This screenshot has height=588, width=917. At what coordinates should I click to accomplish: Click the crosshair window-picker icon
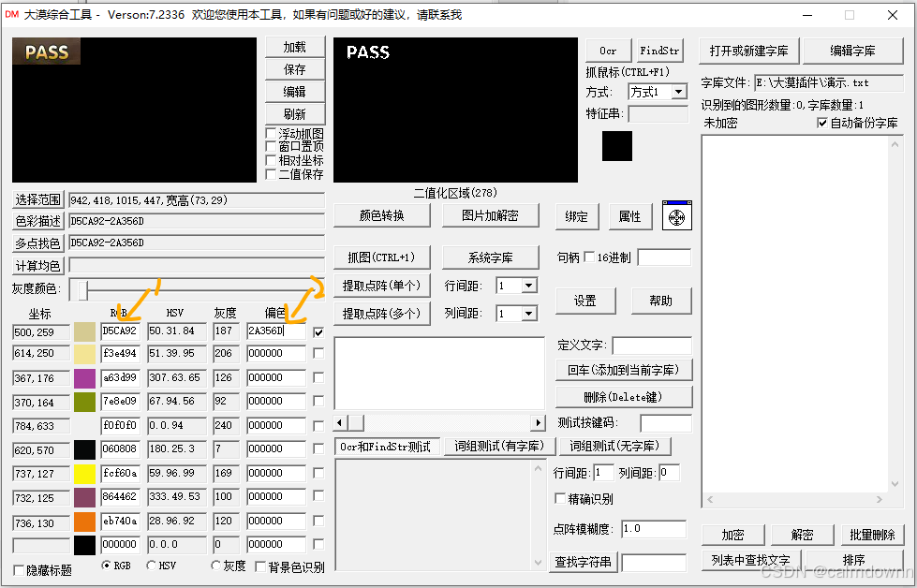click(x=676, y=215)
